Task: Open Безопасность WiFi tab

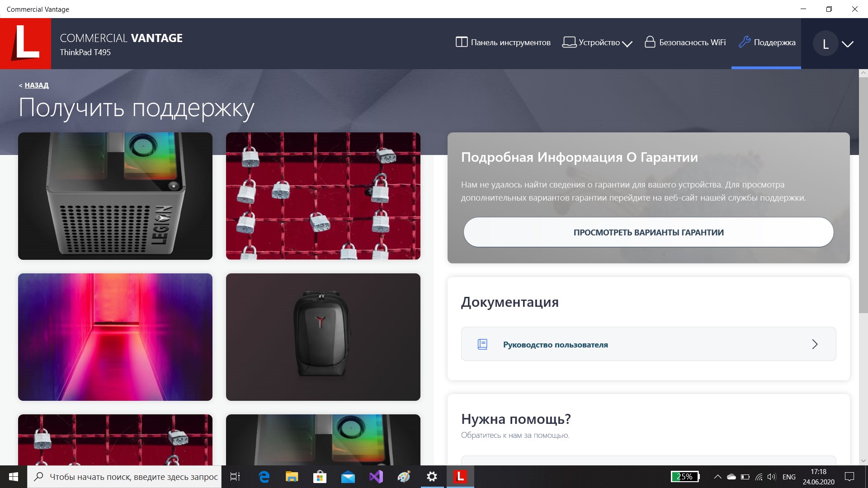Action: pyautogui.click(x=685, y=42)
